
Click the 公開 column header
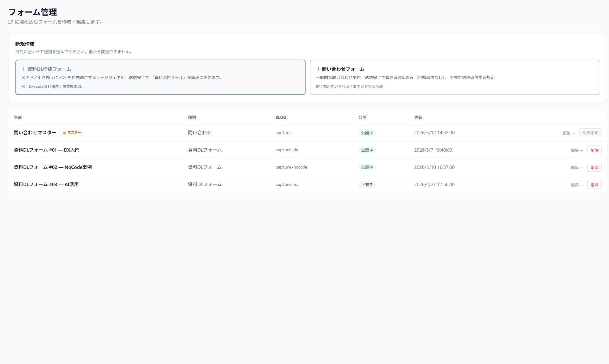point(362,117)
